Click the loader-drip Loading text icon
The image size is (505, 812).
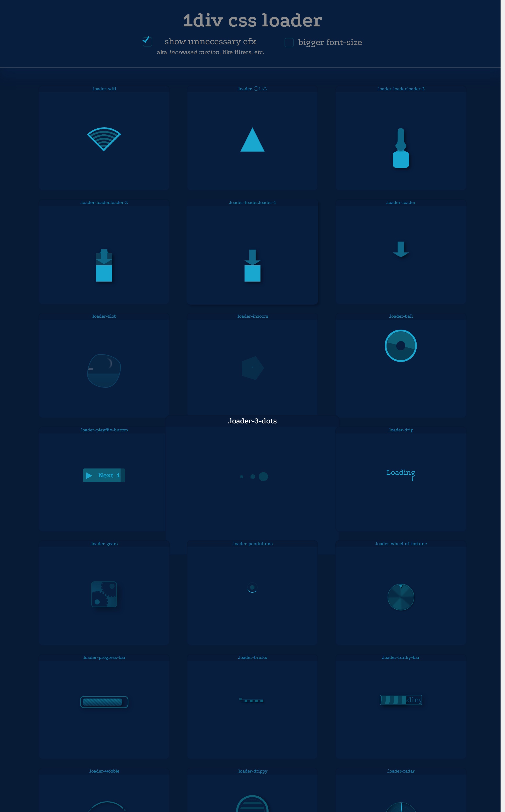pyautogui.click(x=401, y=472)
